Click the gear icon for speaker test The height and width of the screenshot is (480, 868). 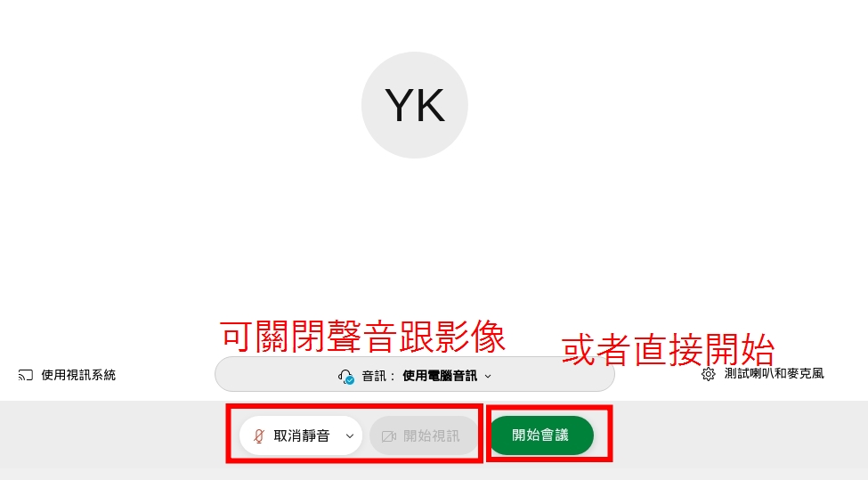click(708, 374)
